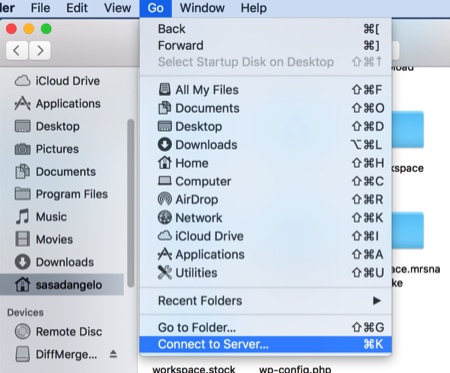Image resolution: width=450 pixels, height=373 pixels.
Task: Click the Finder forward arrow button
Action: [x=40, y=51]
